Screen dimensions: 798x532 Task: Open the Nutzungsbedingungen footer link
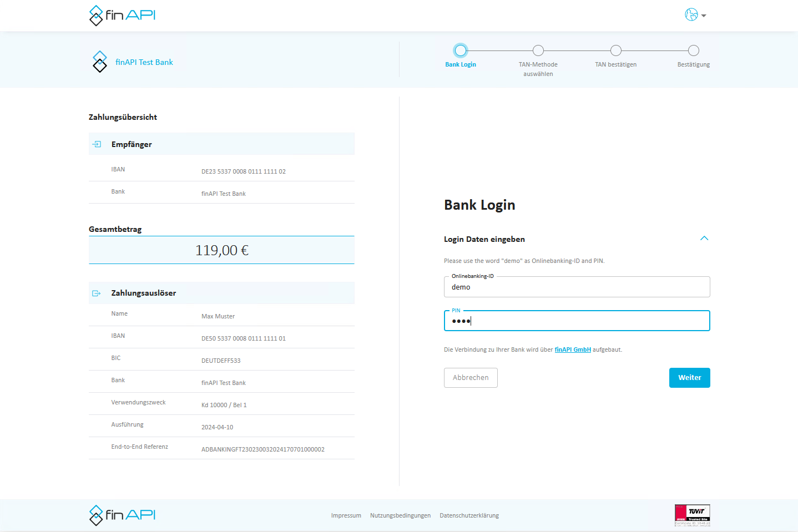coord(401,515)
